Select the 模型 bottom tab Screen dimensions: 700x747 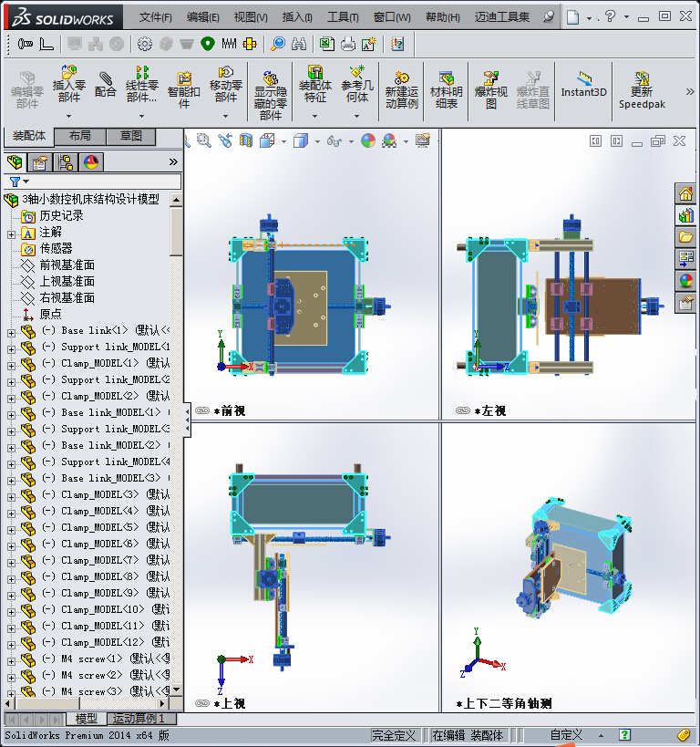point(87,718)
